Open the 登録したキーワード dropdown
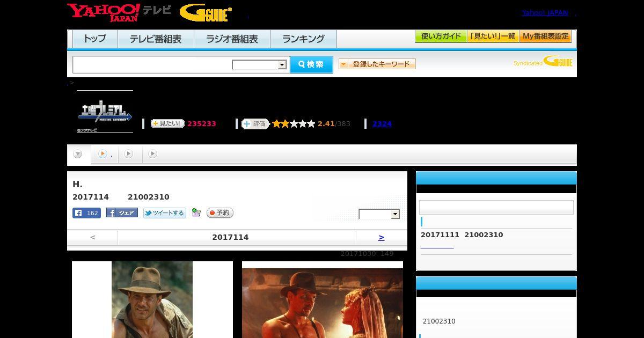 [x=377, y=64]
